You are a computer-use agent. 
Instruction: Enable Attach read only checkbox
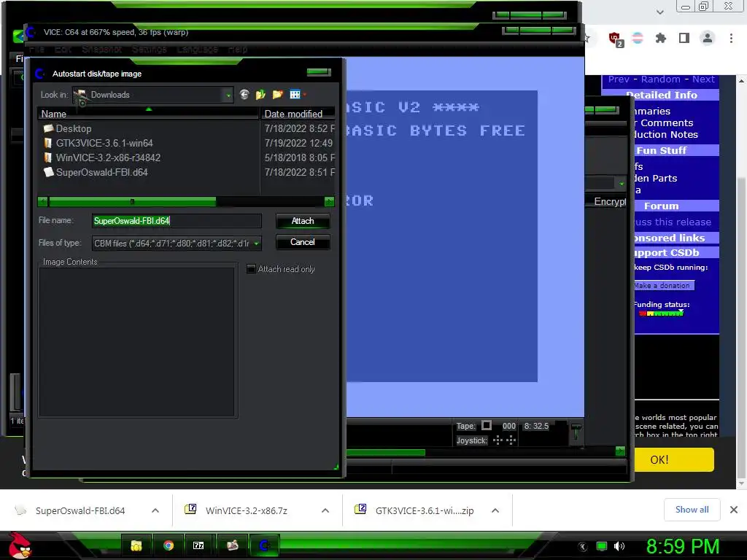(x=251, y=268)
